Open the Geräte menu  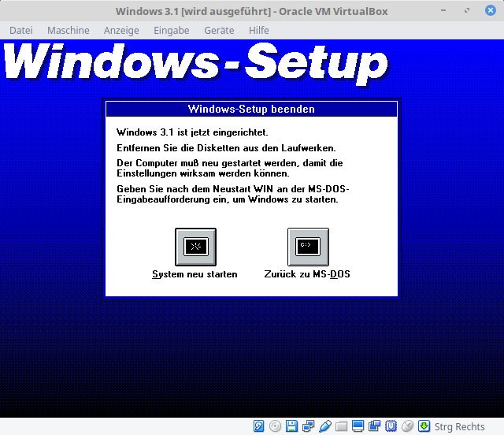219,30
